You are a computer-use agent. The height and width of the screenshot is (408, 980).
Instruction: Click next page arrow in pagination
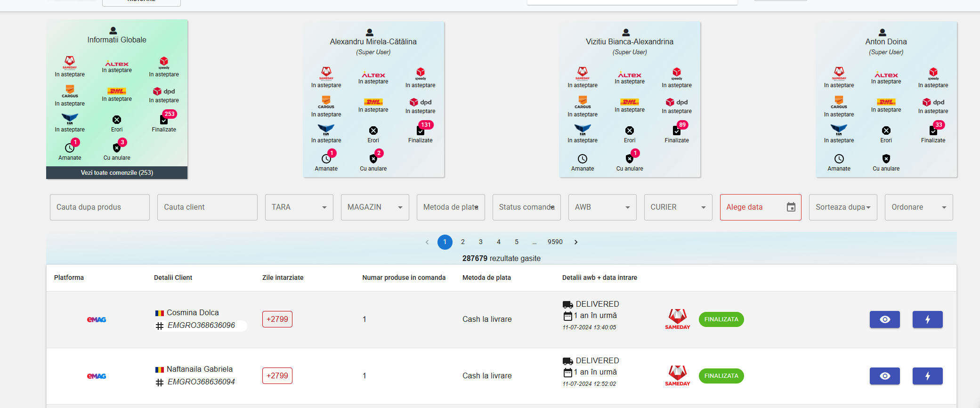click(575, 242)
